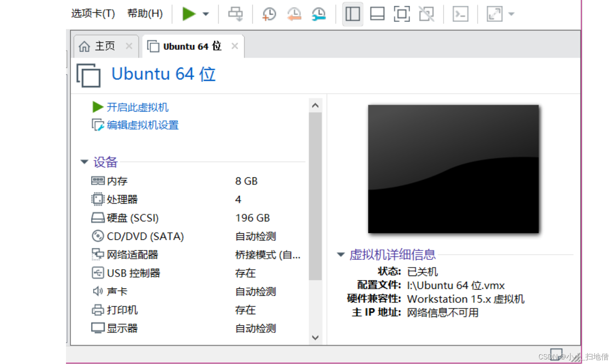Click the config file path I:\Ubuntu 64 位.vmx
This screenshot has height=364, width=614.
456,285
